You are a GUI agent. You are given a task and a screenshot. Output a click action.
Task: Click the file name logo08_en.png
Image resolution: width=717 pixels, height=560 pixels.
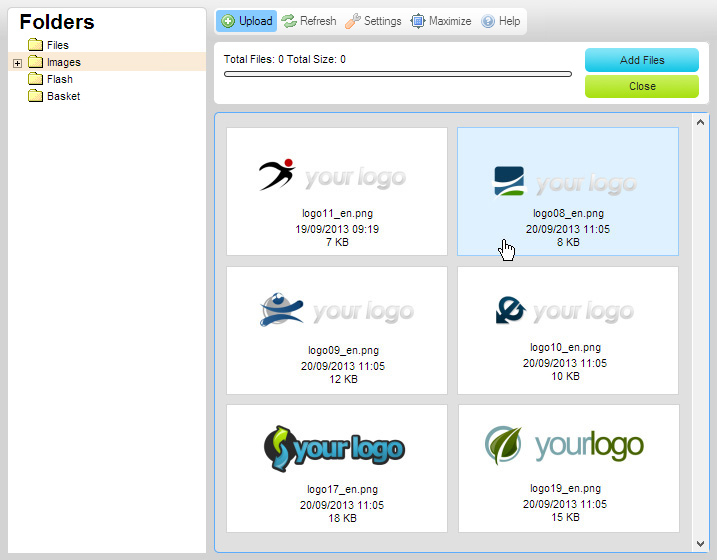pyautogui.click(x=568, y=213)
